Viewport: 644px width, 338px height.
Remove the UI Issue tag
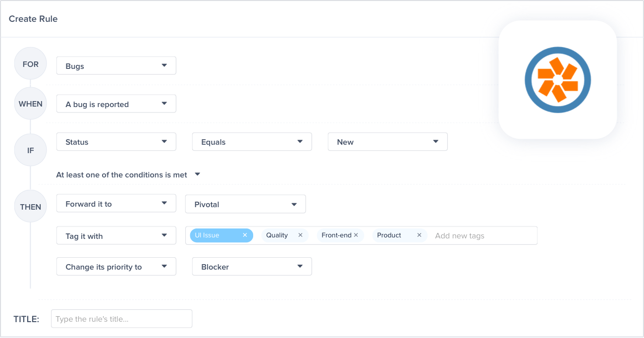pyautogui.click(x=245, y=235)
